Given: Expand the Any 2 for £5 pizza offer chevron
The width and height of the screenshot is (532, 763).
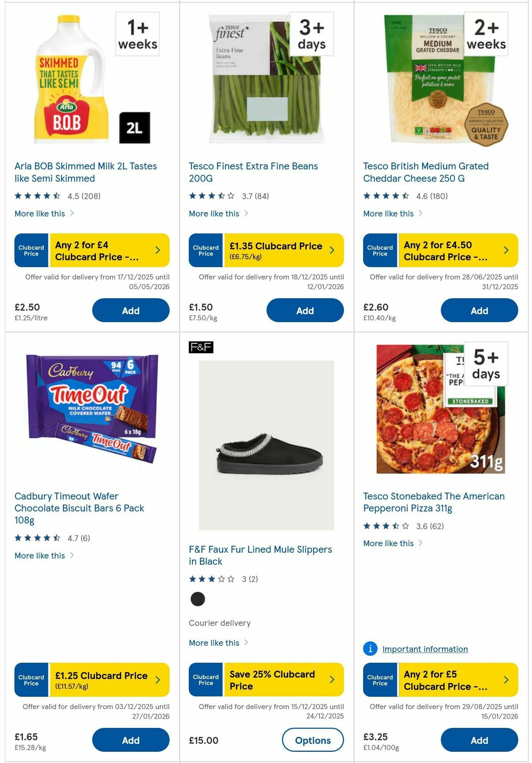Looking at the screenshot, I should 507,680.
